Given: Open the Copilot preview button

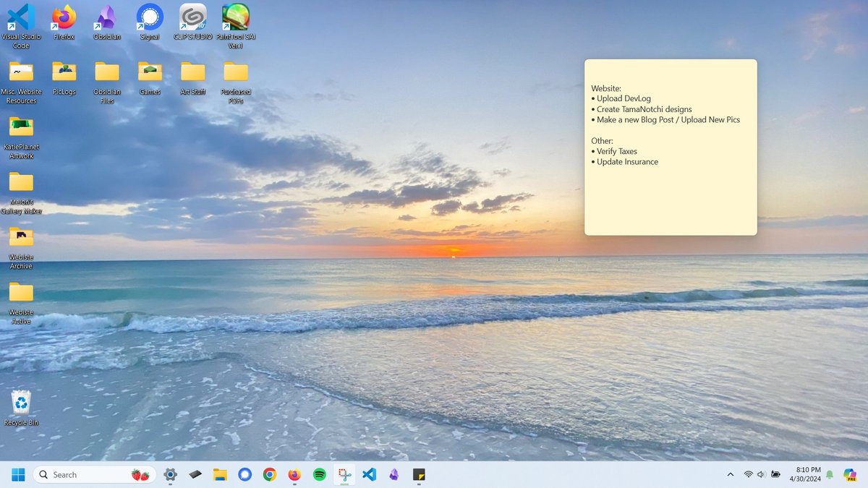Looking at the screenshot, I should click(850, 475).
